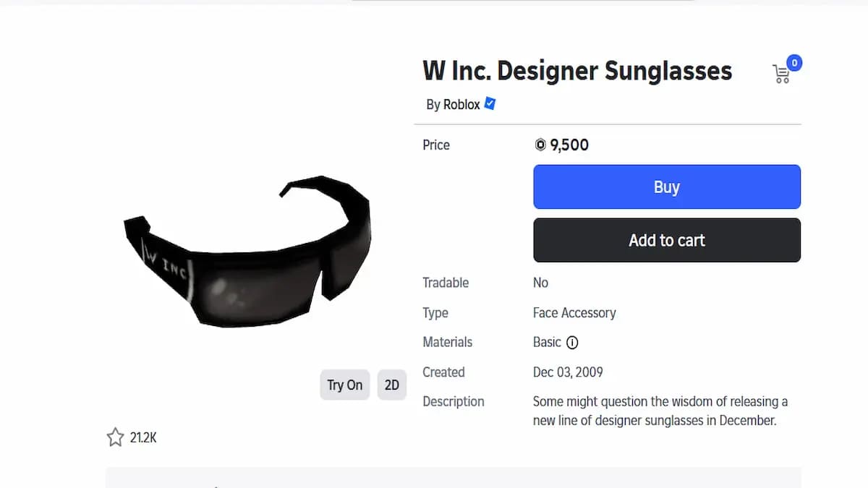The width and height of the screenshot is (868, 488).
Task: Toggle the 2D preview mode
Action: click(x=391, y=385)
